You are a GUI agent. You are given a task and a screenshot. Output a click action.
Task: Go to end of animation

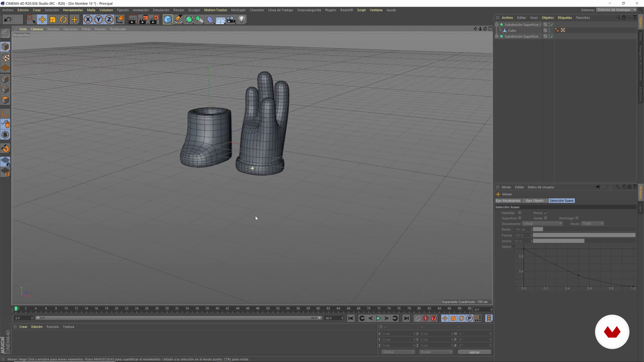406,318
